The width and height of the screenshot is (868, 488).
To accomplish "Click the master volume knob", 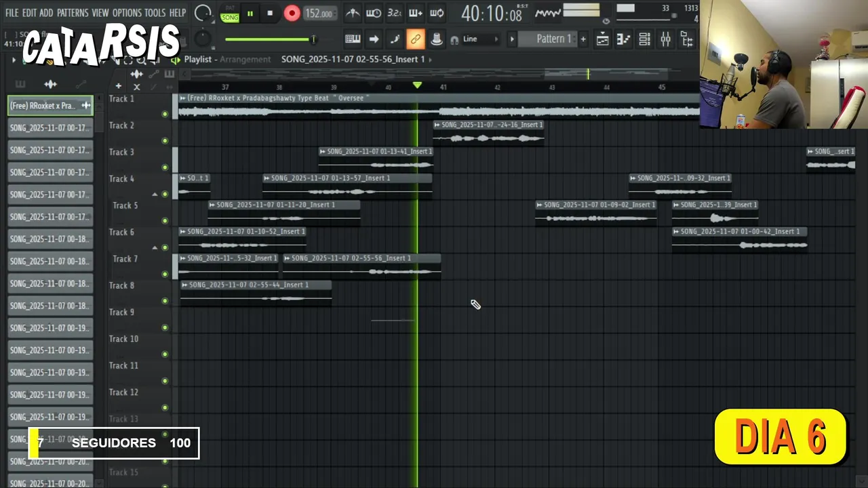I will (203, 13).
